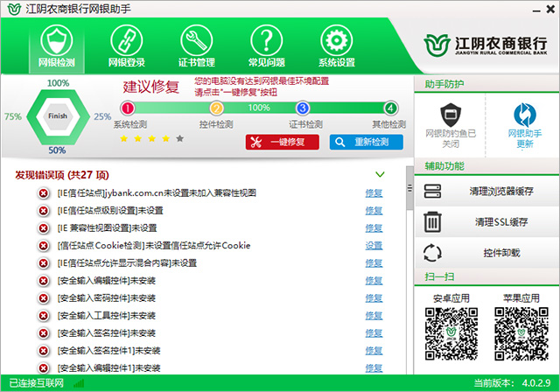Click 控件卸载 circular arrows icon
560x392 pixels.
coord(432,253)
